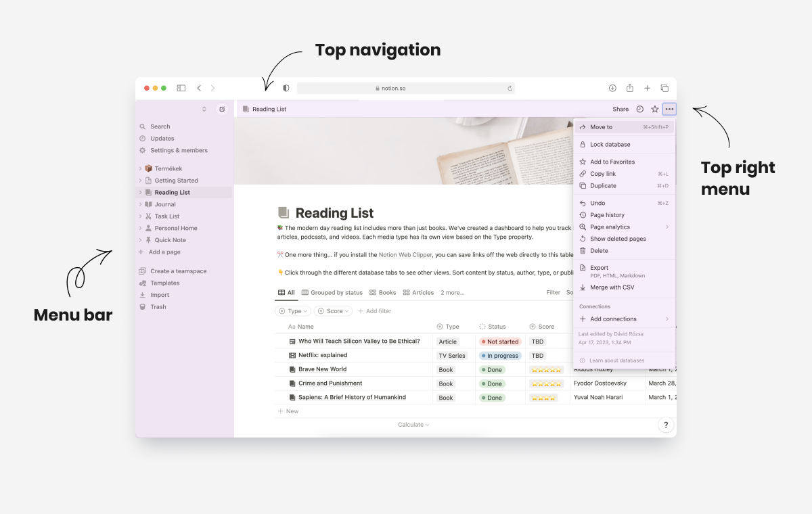
Task: Choose Undo in the menu
Action: tap(624, 203)
